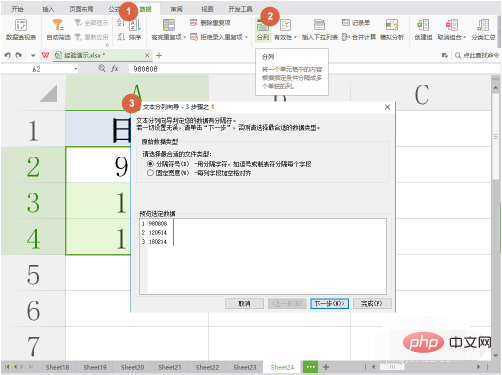Open the 页面布局 Page Layout tab
This screenshot has width=502, height=375.
[81, 9]
